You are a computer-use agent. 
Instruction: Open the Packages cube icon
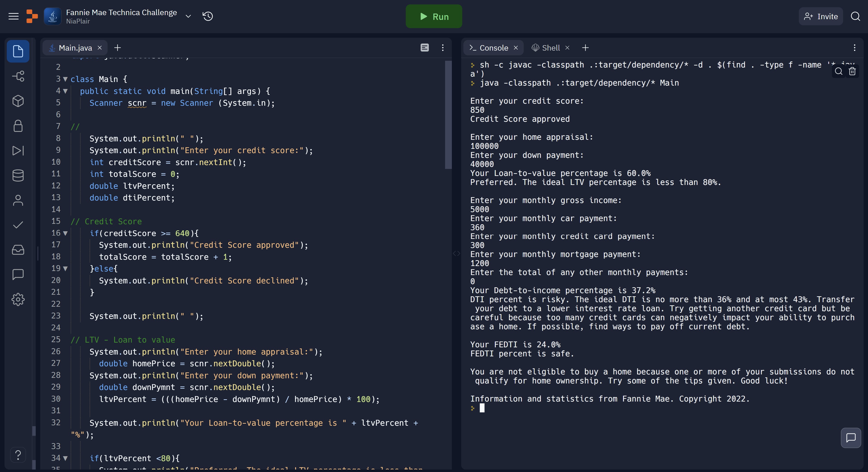tap(18, 101)
